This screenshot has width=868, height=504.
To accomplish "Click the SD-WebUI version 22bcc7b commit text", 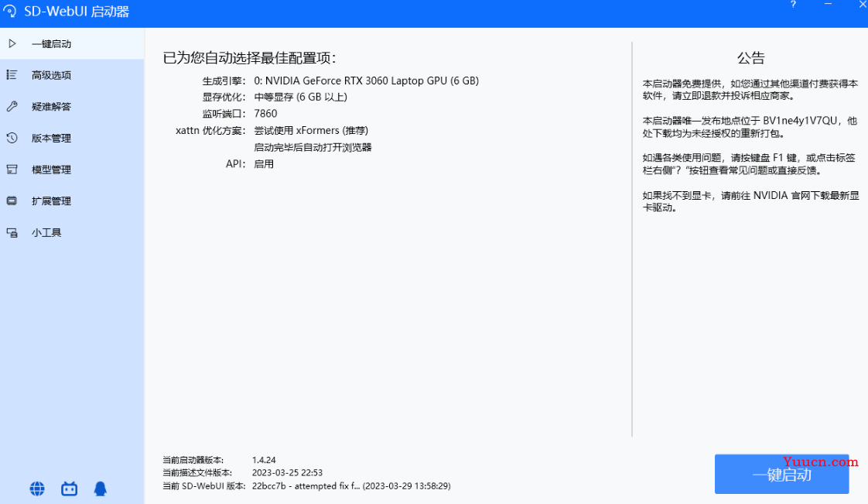I will coord(351,485).
